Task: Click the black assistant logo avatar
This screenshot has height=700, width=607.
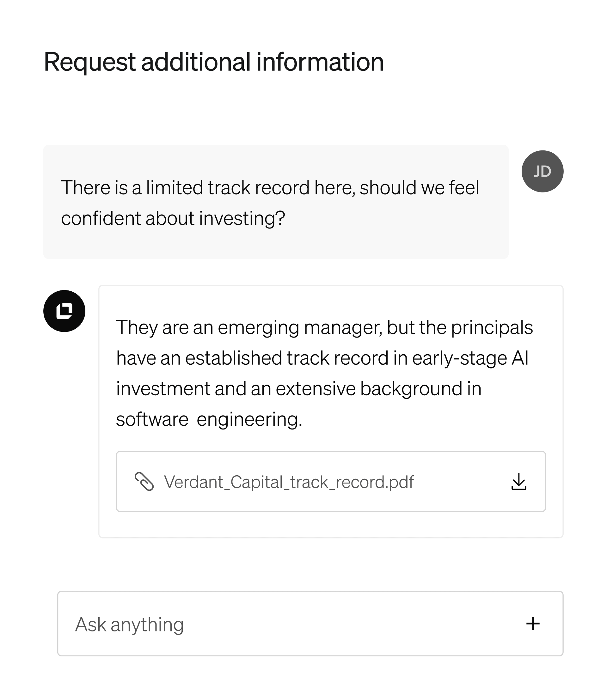Action: [x=64, y=311]
